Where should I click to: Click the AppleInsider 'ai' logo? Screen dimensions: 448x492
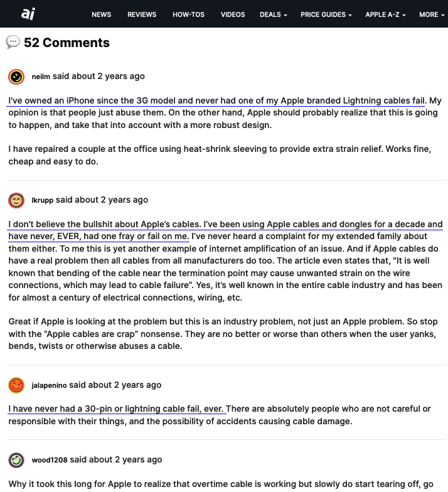[27, 14]
